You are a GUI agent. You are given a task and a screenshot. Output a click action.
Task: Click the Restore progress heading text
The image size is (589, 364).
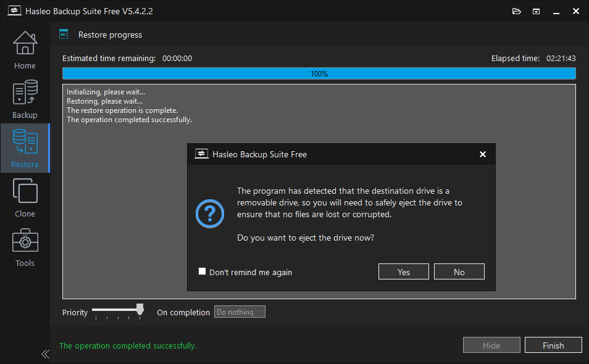pyautogui.click(x=110, y=35)
